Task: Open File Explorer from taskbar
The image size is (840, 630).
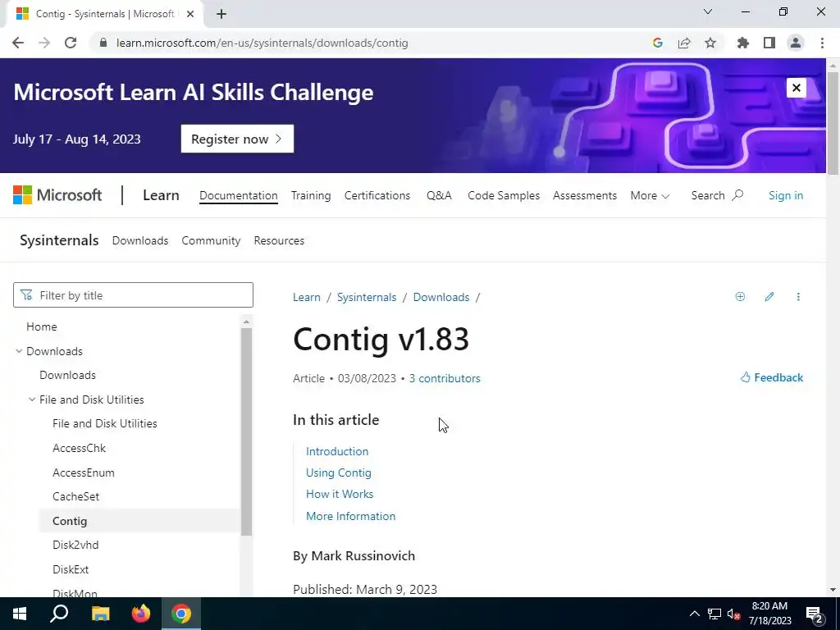Action: 100,614
